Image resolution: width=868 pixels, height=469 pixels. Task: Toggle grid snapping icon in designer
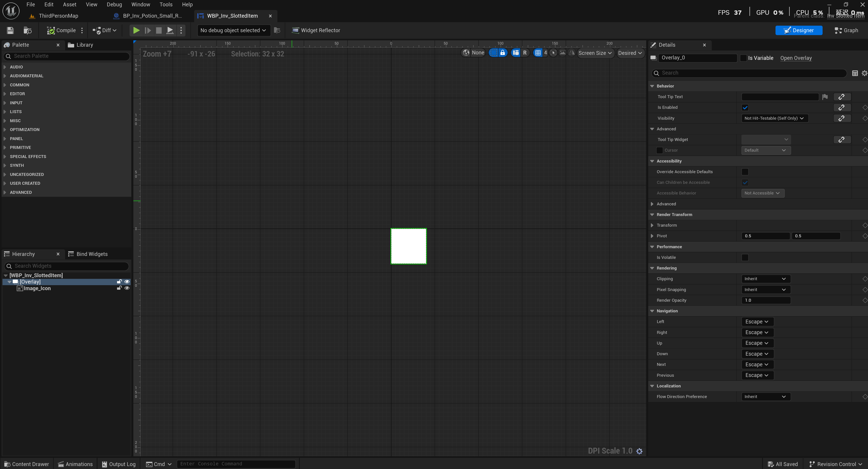(538, 53)
